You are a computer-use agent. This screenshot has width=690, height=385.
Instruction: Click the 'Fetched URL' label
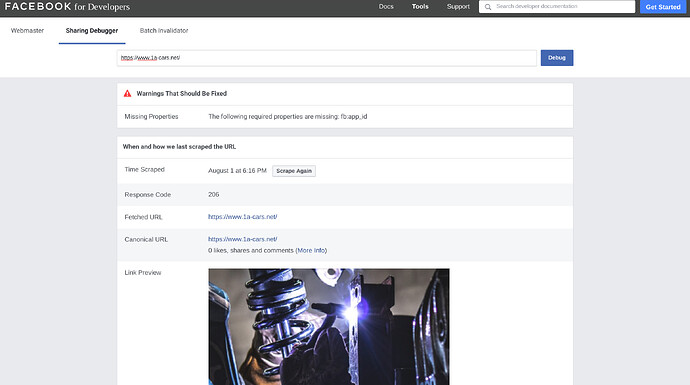click(143, 217)
